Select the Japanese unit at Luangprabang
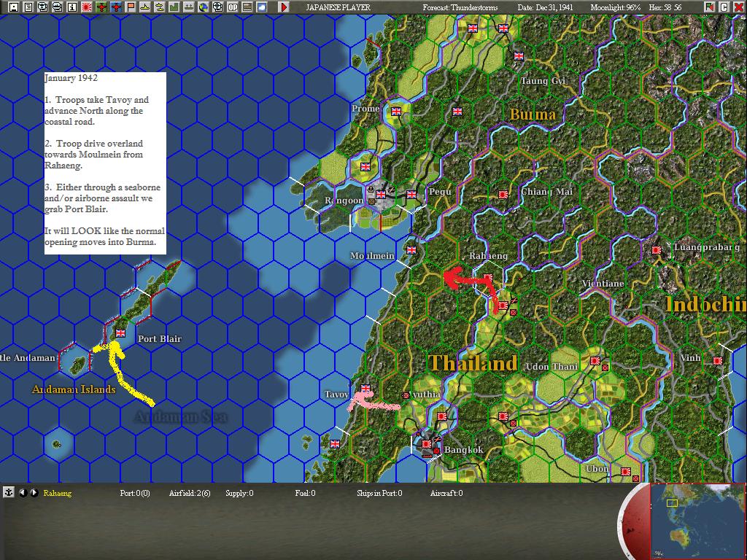This screenshot has height=560, width=747. tap(656, 249)
